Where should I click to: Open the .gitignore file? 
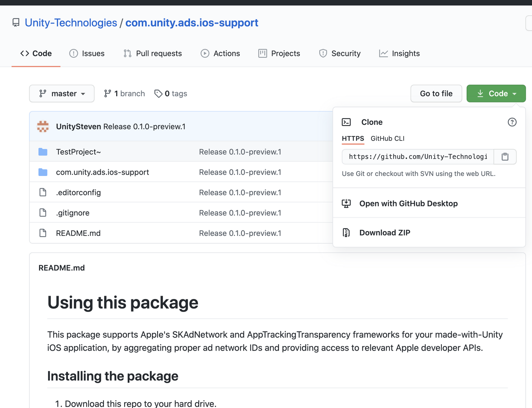click(x=73, y=213)
